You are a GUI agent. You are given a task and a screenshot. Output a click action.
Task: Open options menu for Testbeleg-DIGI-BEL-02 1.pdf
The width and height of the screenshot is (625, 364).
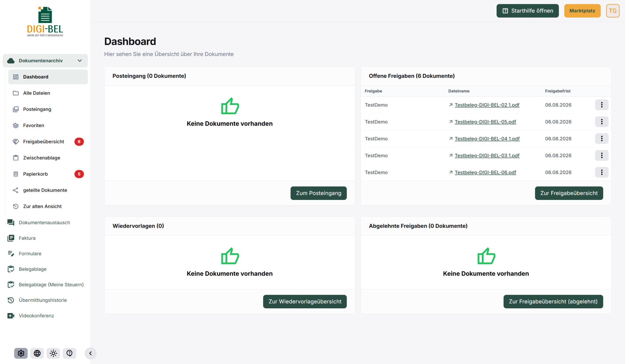(x=602, y=105)
